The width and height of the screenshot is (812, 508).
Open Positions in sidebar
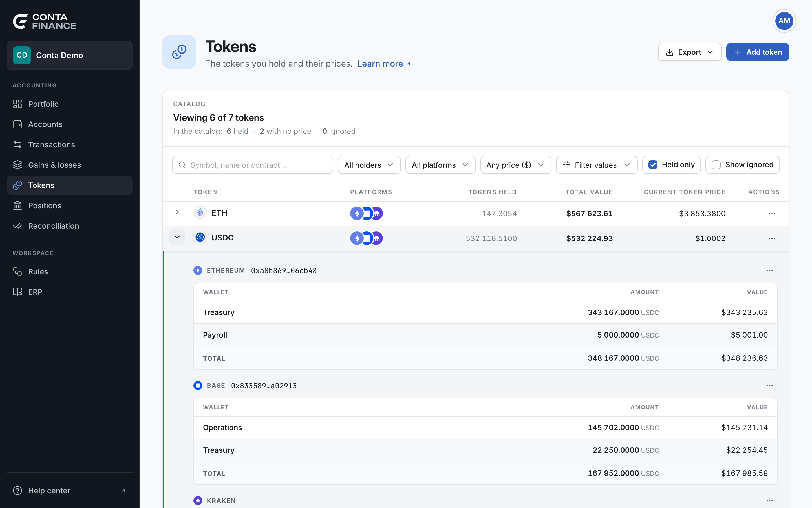(69, 206)
